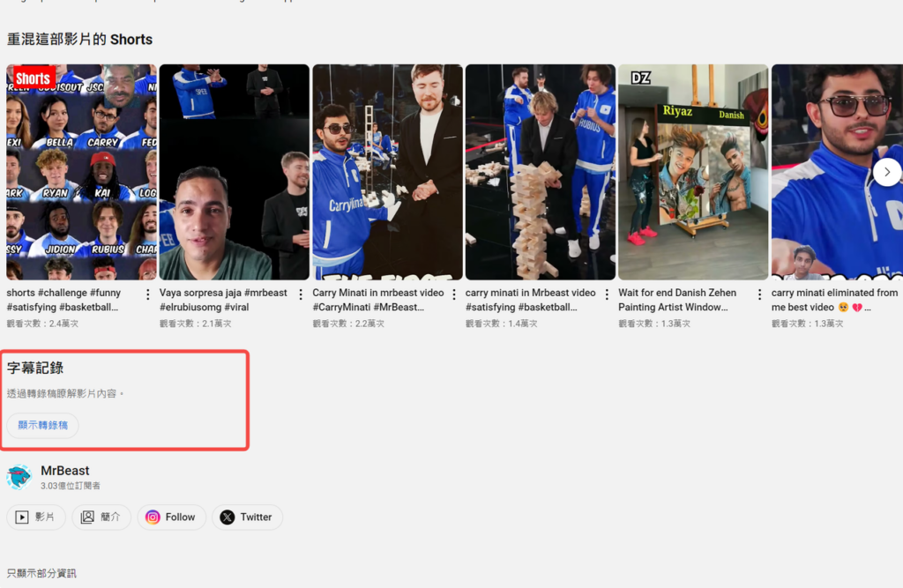
Task: Click the red Shorts logo badge
Action: click(x=33, y=78)
